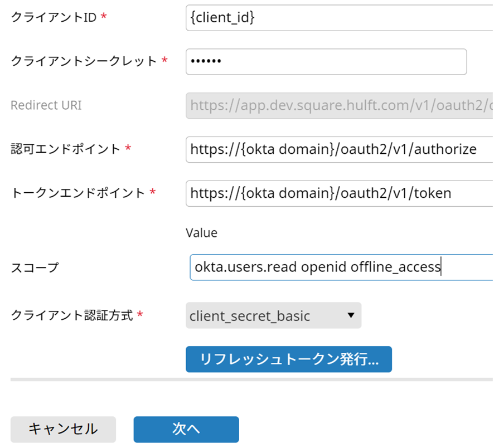Click the クライアントID label
Screen dimensions: 494x448
pos(54,17)
